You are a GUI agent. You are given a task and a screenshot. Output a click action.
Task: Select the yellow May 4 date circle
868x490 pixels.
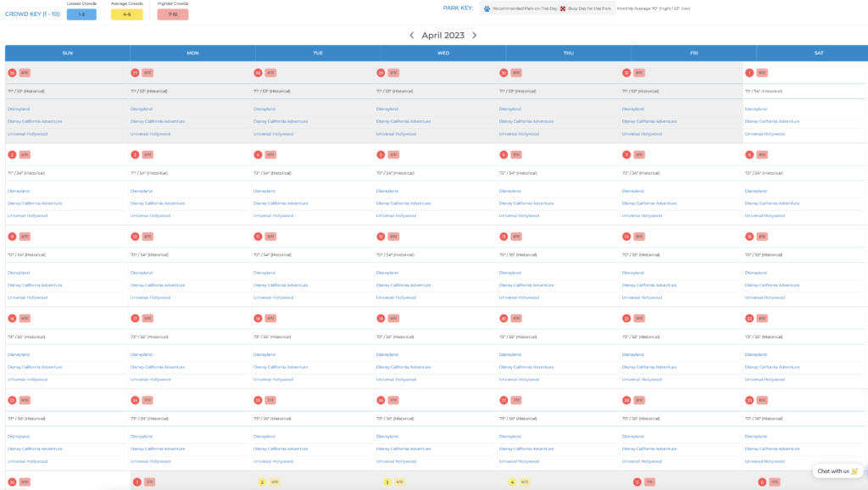tap(513, 482)
